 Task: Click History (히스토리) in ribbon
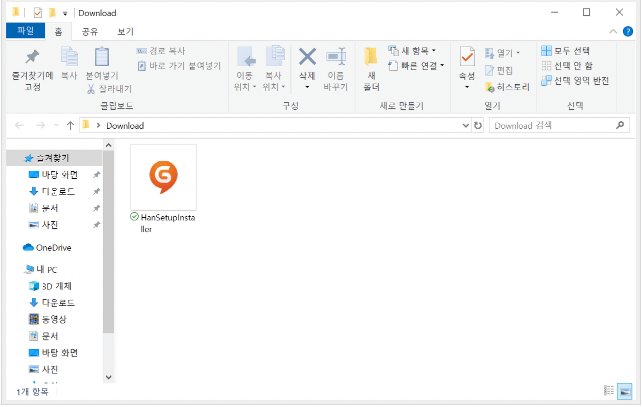[507, 87]
